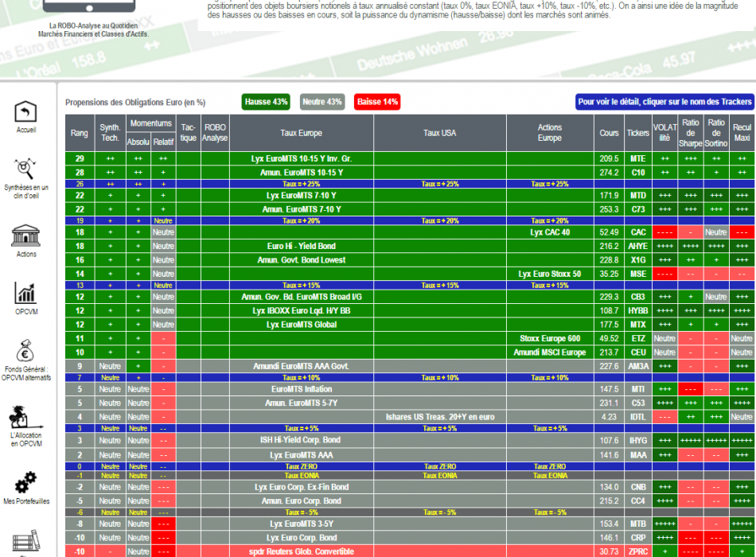The height and width of the screenshot is (557, 756).
Task: Click cours value 35.25
Action: click(609, 274)
